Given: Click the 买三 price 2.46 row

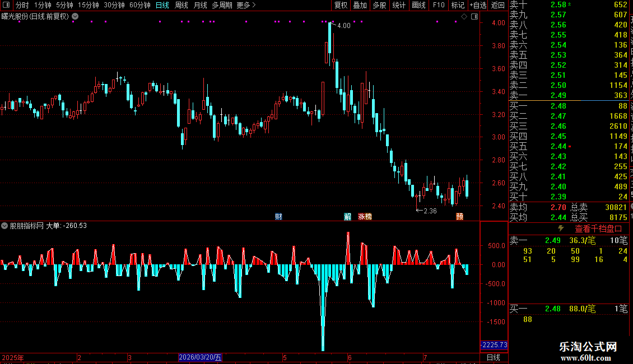Looking at the screenshot, I should click(x=569, y=126).
